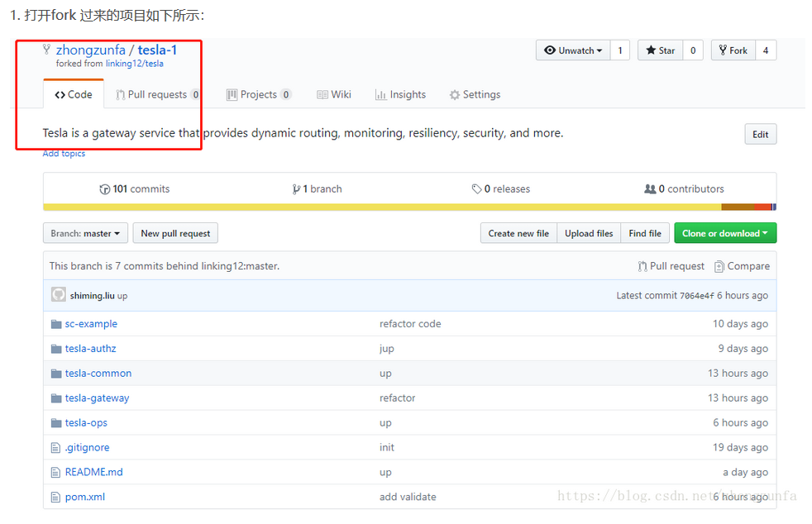Click the star count 0
Image resolution: width=812 pixels, height=524 pixels.
pos(693,50)
